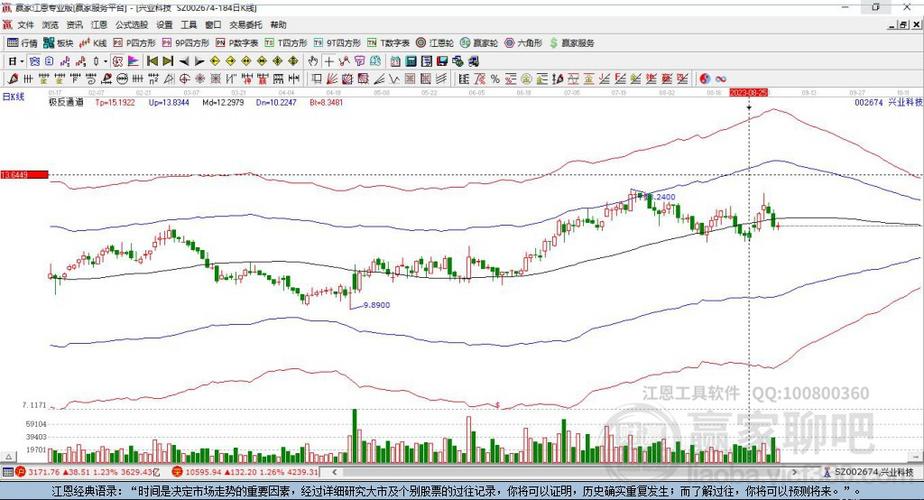The height and width of the screenshot is (500, 924).
Task: Click the yin-yang taiji icon
Action: click(705, 78)
